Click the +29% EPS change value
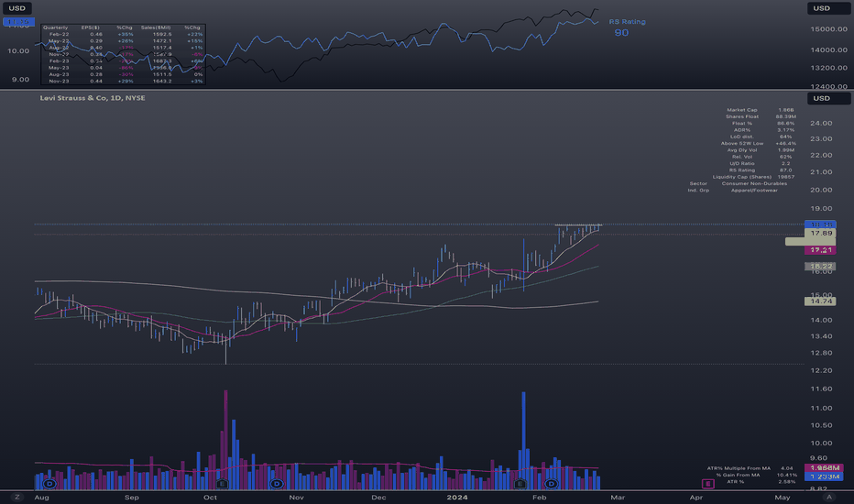The image size is (854, 504). click(x=126, y=82)
